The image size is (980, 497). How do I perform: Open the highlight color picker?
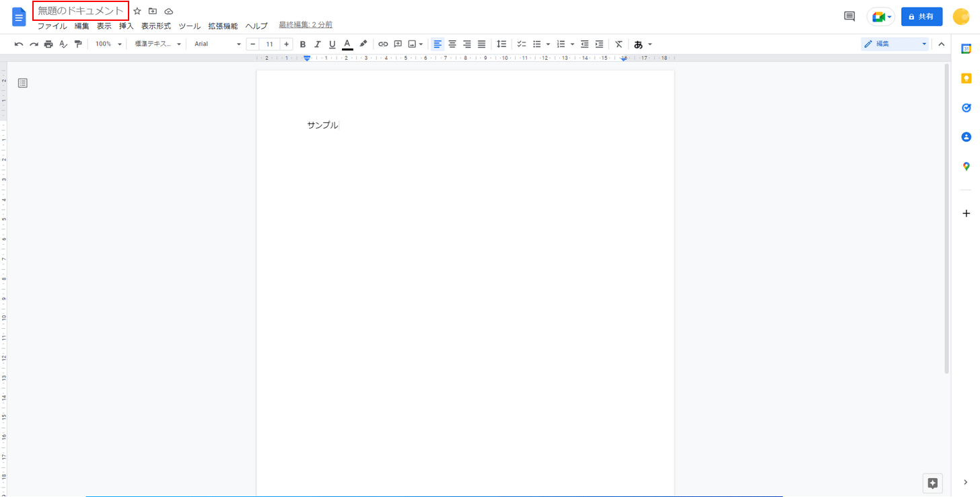[363, 44]
